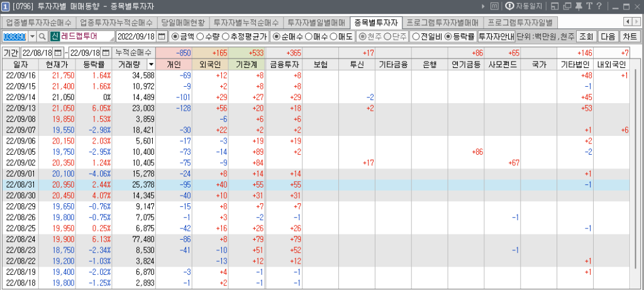644x290 pixels.
Task: Open the period start date calendar icon
Action: click(x=58, y=52)
